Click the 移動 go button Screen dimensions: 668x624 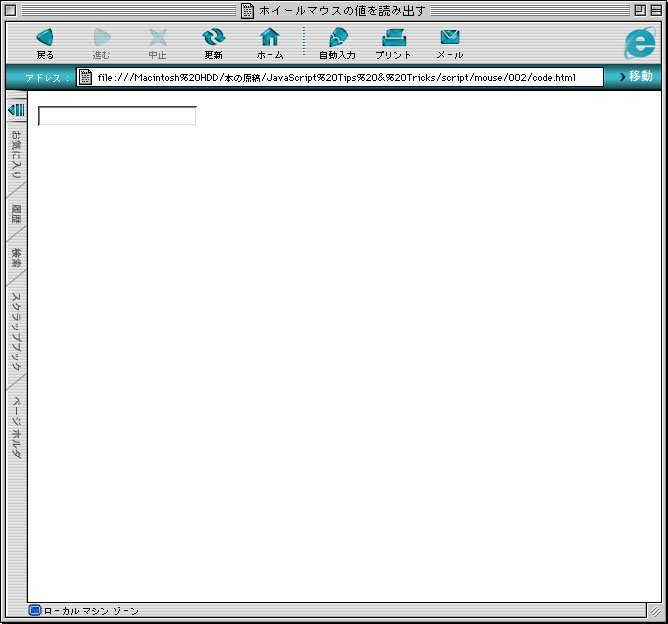click(636, 76)
